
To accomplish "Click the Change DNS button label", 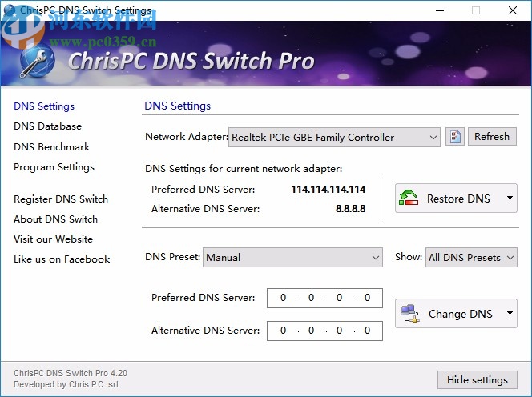I will (461, 314).
